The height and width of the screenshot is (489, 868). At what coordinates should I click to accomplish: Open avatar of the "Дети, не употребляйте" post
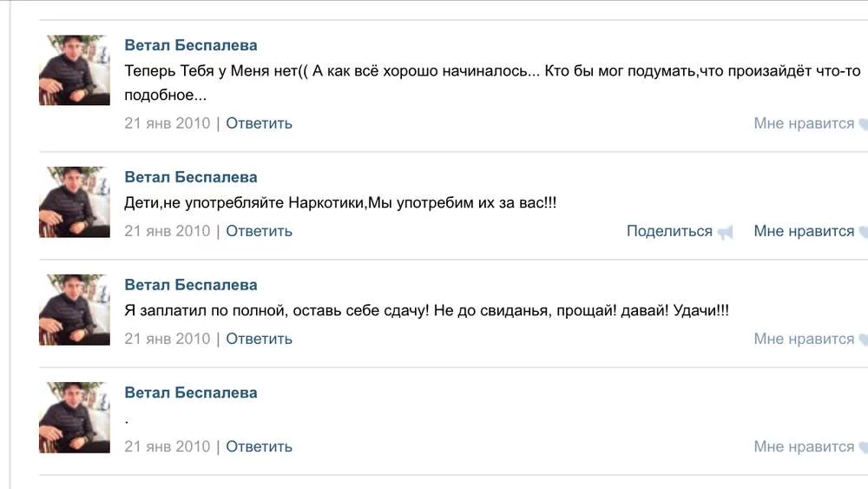click(x=74, y=202)
